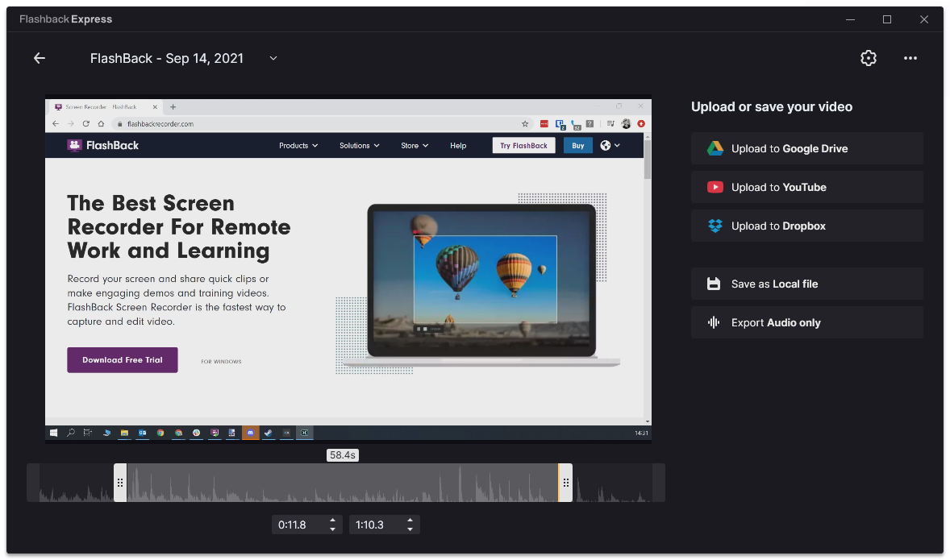Image resolution: width=950 pixels, height=560 pixels.
Task: Click the flashbackrecorder.com address bar
Action: 321,123
